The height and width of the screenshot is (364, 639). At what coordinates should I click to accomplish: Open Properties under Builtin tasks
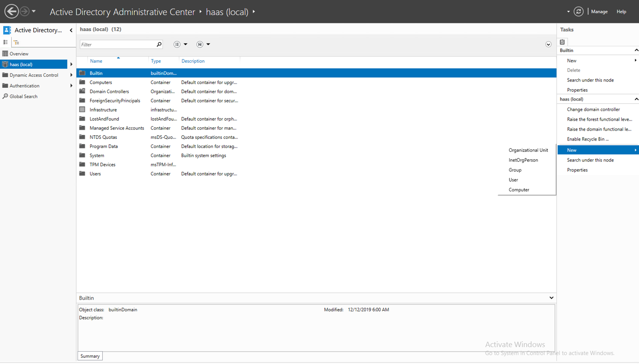tap(577, 90)
